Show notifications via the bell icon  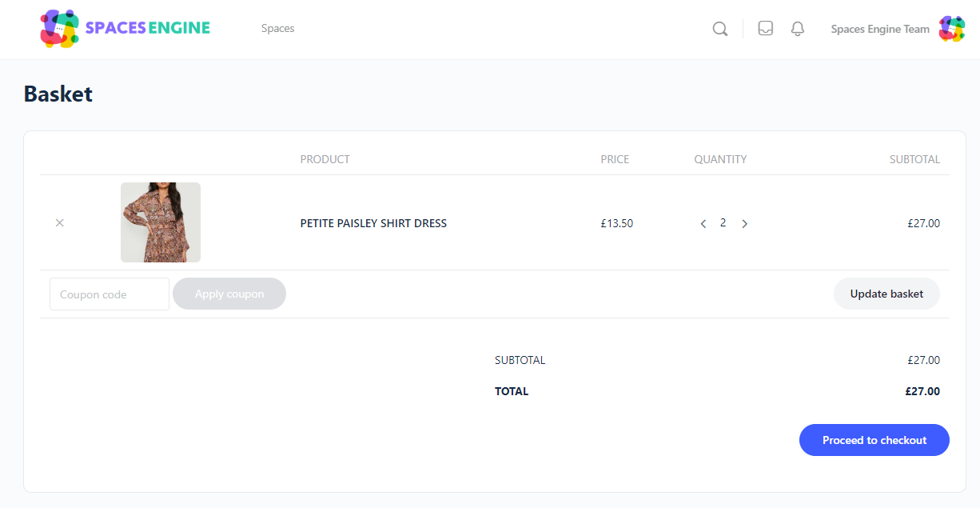coord(797,29)
